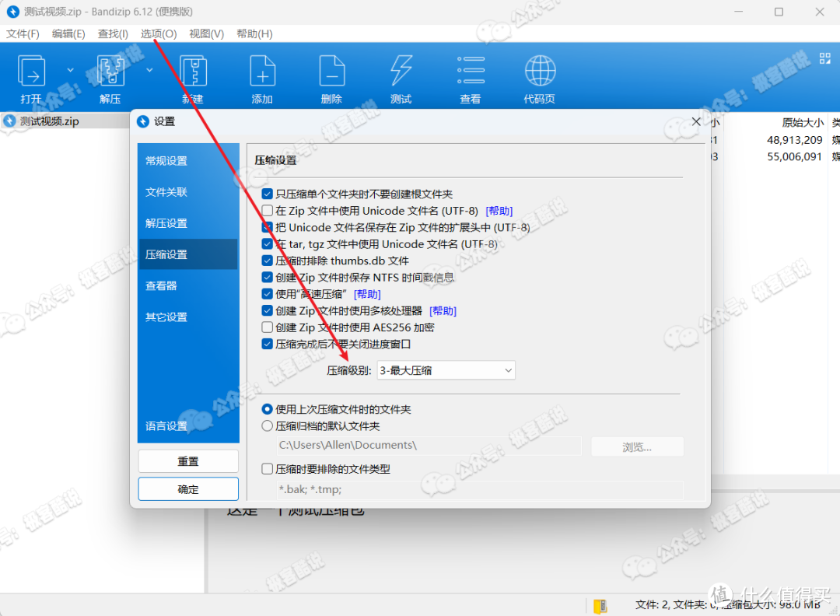Click the Test (测试) archive toolbar icon
Image resolution: width=840 pixels, height=616 pixels.
point(401,71)
